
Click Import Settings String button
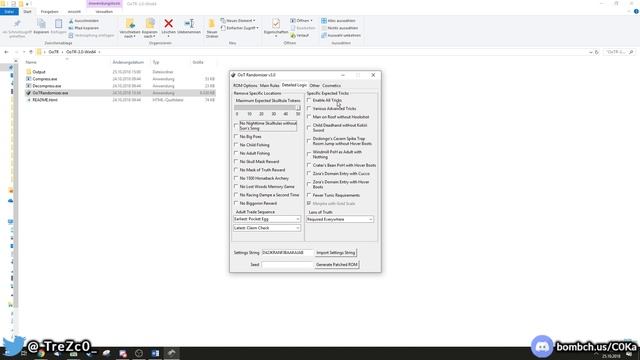336,253
